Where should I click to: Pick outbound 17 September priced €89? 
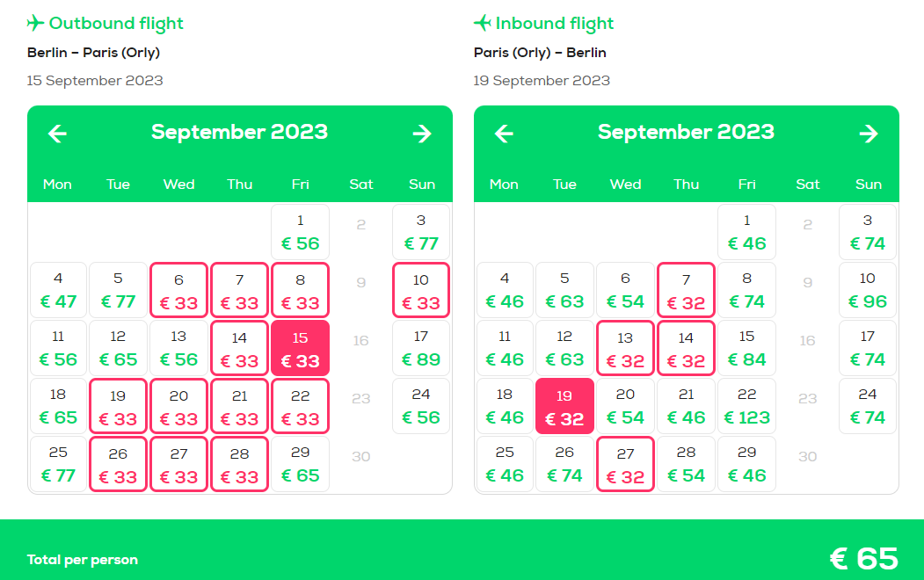421,348
